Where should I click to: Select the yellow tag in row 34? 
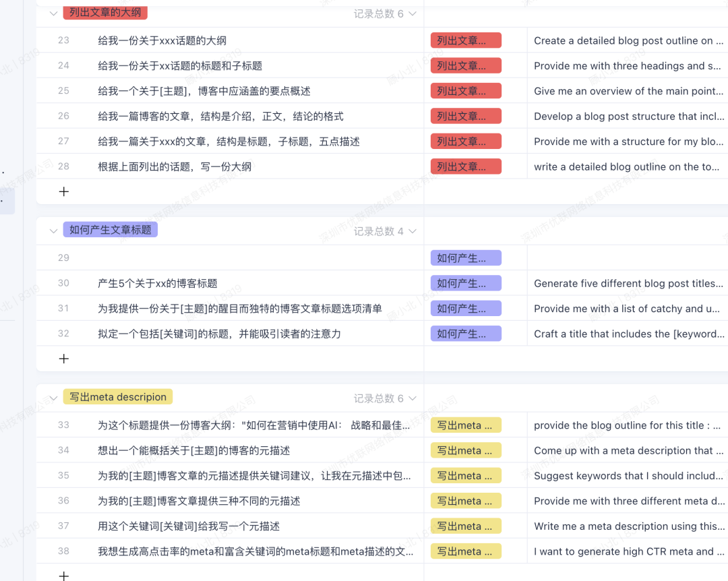click(466, 450)
